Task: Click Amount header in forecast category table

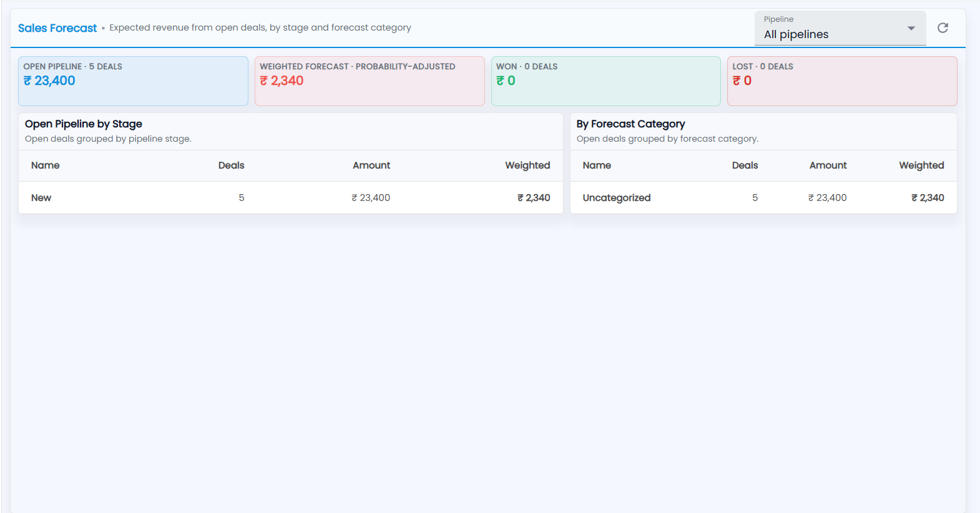Action: tap(828, 165)
